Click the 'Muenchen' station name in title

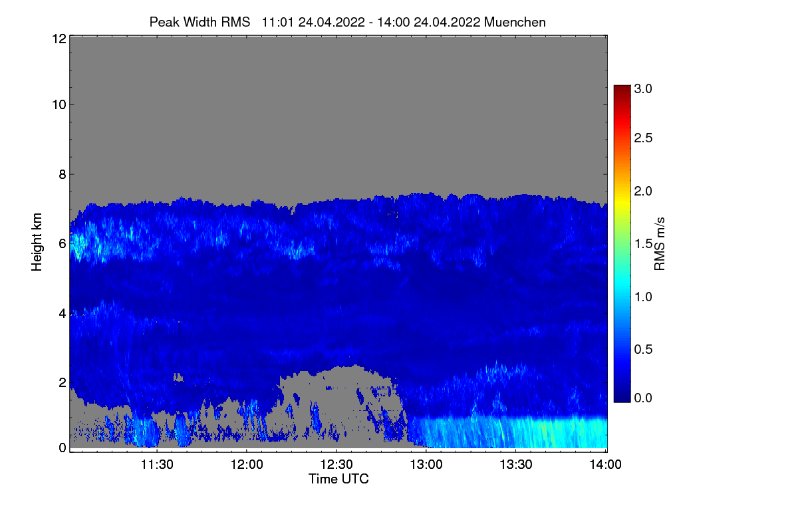(x=515, y=22)
